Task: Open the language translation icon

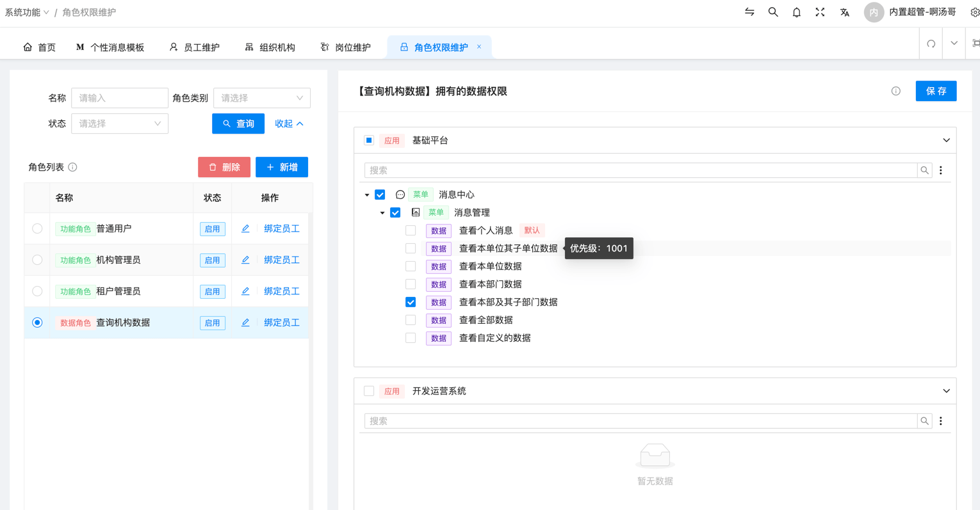Action: (x=844, y=12)
